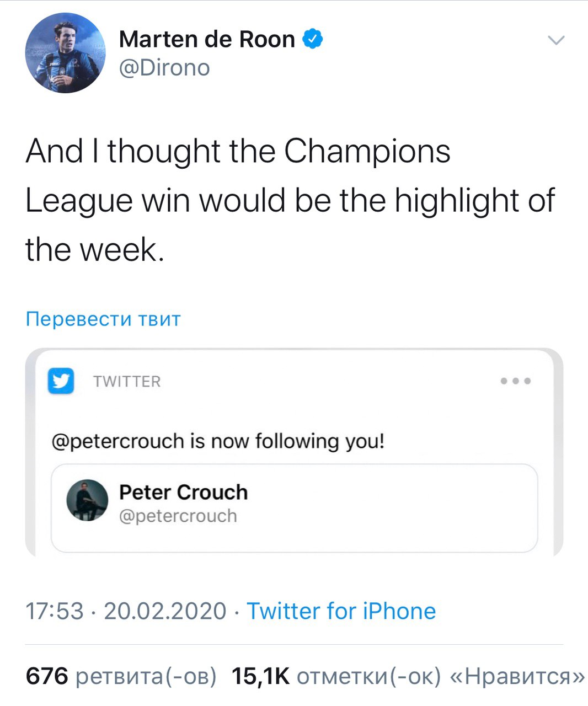
Task: Open the Peter Crouch name in card
Action: click(183, 492)
